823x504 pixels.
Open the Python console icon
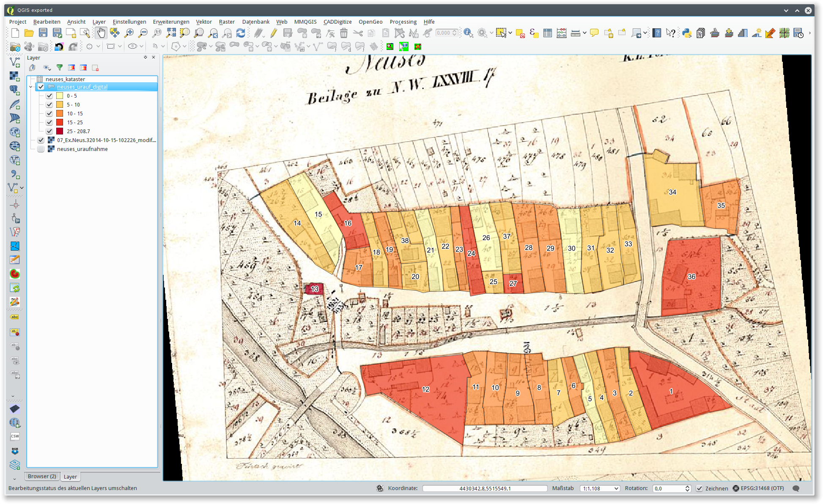tap(686, 33)
